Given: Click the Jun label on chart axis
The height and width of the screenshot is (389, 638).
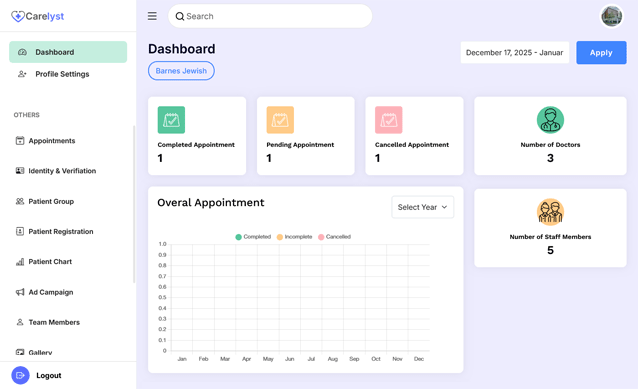Looking at the screenshot, I should pos(289,359).
